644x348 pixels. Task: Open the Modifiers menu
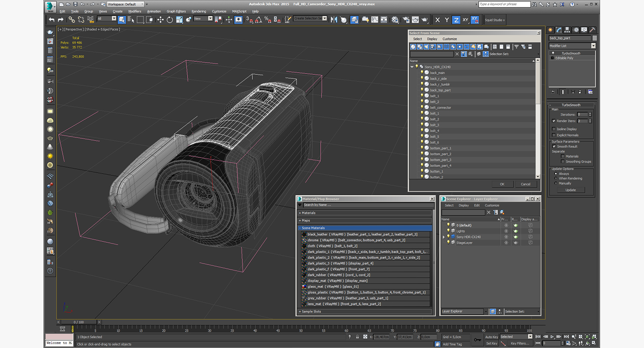(134, 11)
